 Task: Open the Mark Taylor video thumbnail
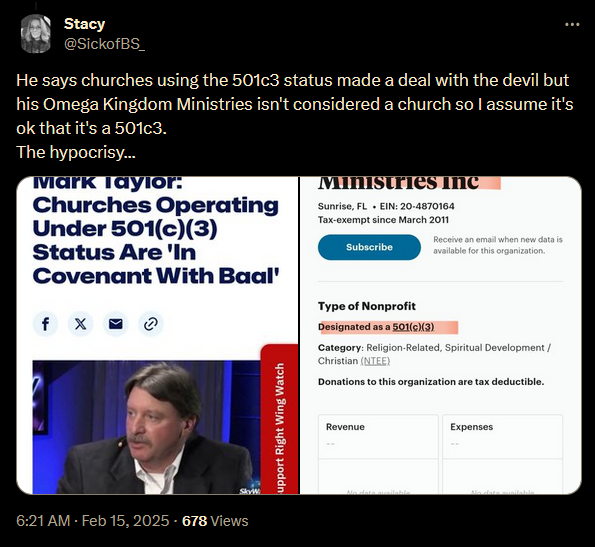point(146,427)
